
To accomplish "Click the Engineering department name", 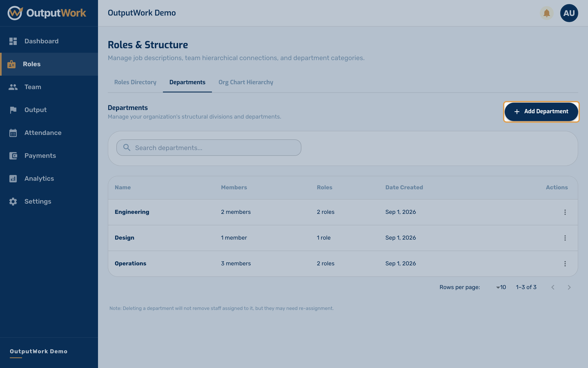I will [132, 212].
